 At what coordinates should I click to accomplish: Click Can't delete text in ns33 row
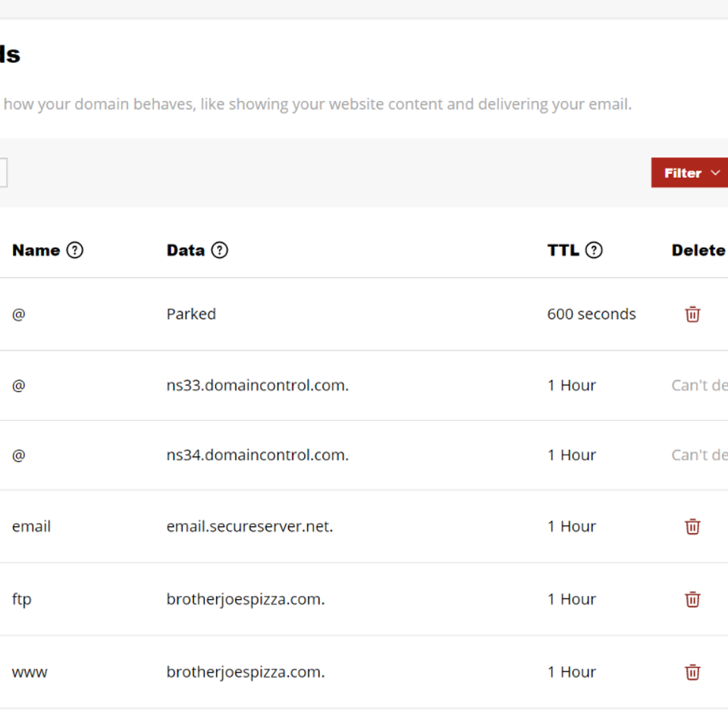point(700,385)
